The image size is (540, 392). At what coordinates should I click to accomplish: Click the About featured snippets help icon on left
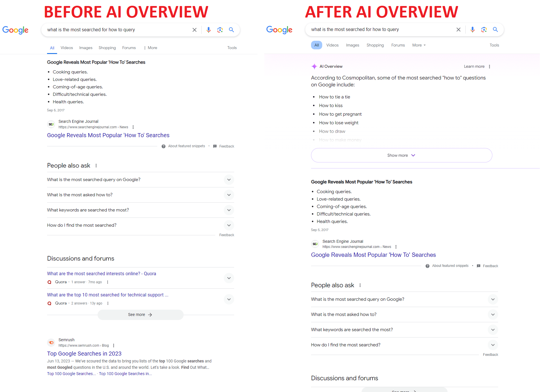tap(164, 146)
